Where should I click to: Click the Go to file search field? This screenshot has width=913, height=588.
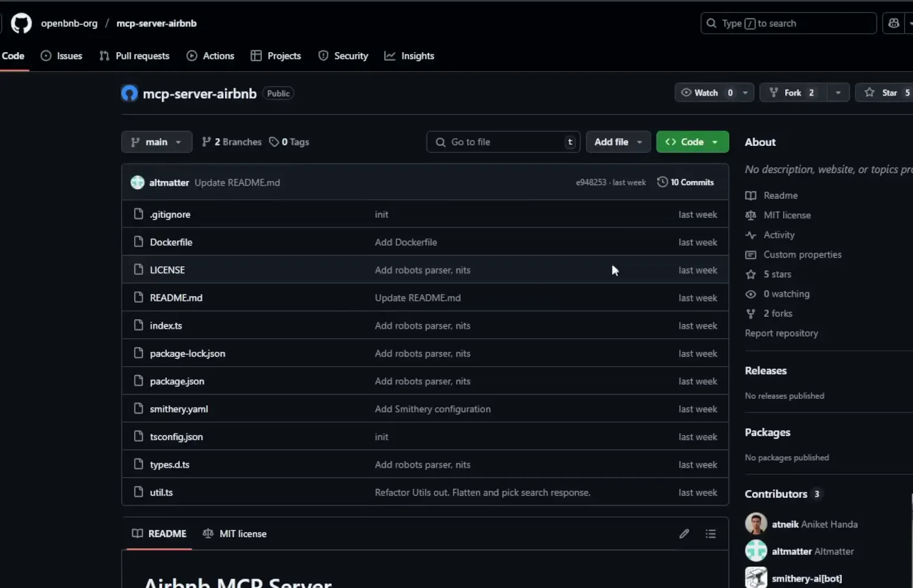503,142
